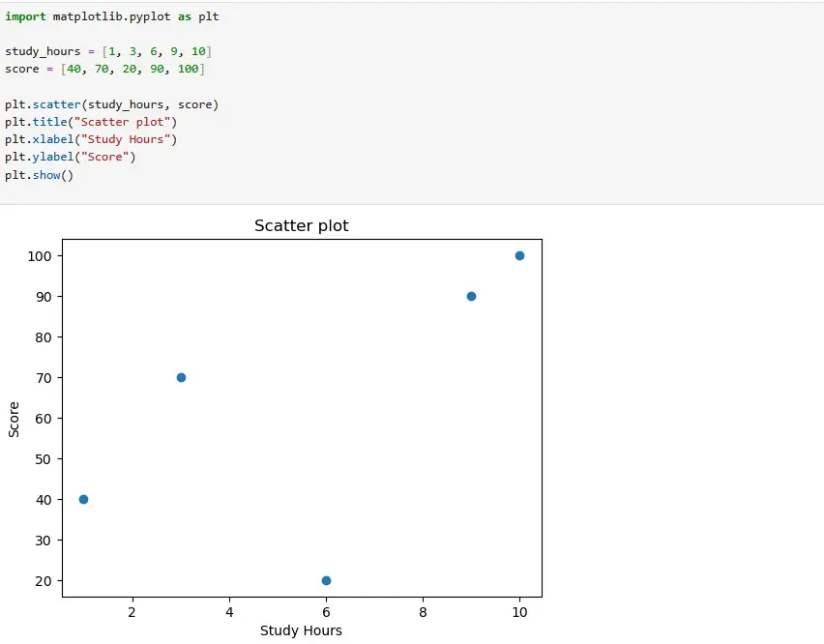Viewport: 824px width, 644px height.
Task: Select the data point at score 90
Action: 471,296
